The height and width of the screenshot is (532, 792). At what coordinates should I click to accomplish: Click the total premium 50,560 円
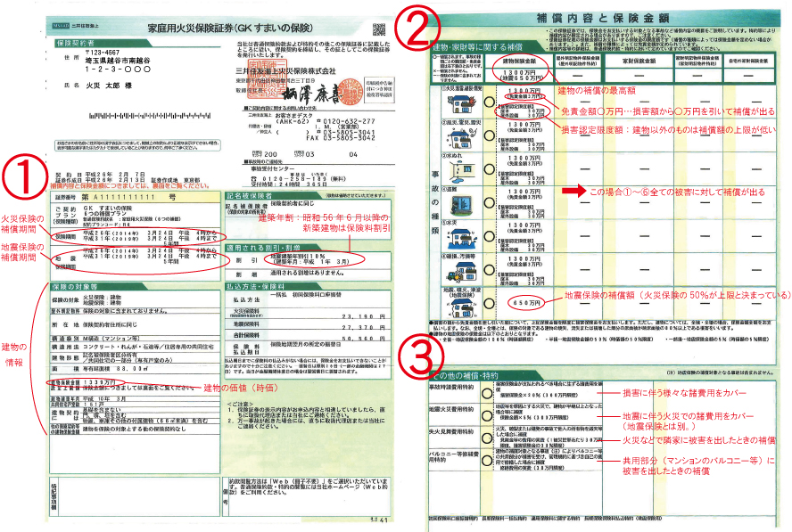[364, 339]
